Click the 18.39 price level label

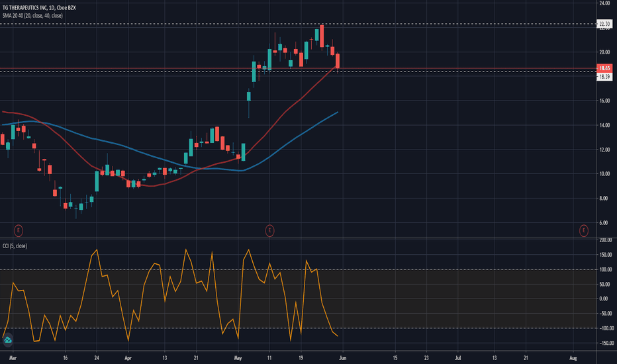pos(604,77)
